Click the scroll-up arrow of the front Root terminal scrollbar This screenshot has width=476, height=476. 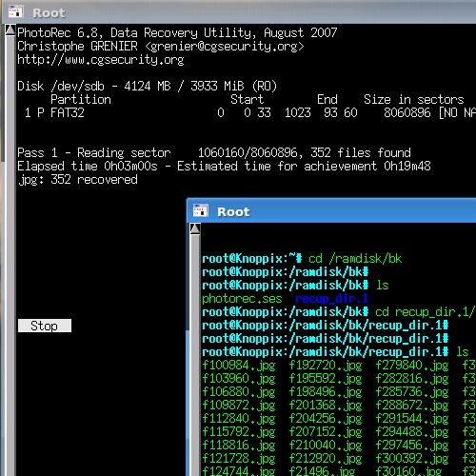[195, 228]
